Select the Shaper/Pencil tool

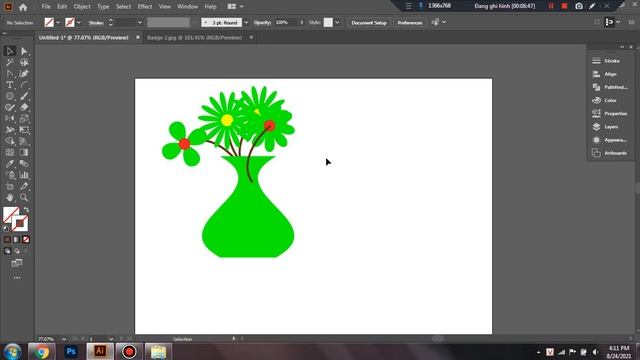point(10,107)
